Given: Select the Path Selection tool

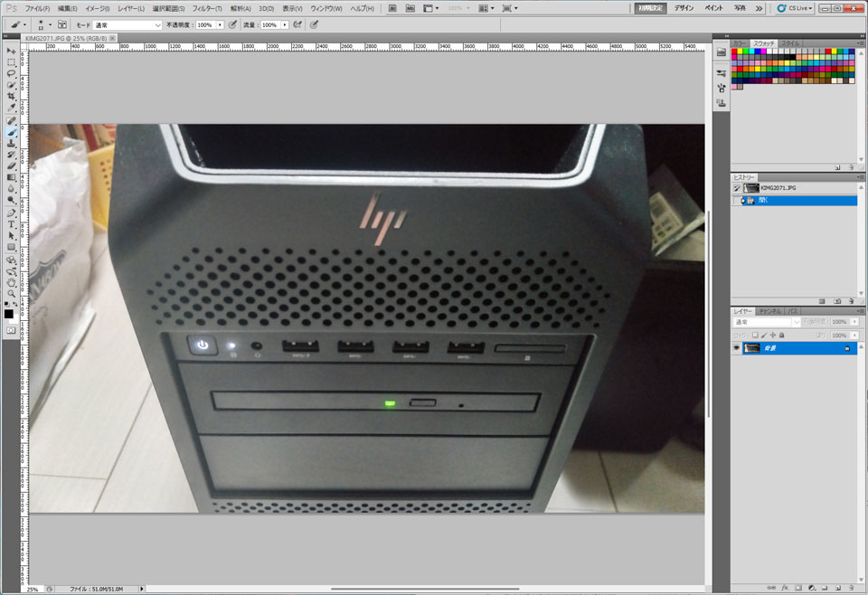Looking at the screenshot, I should (x=11, y=236).
